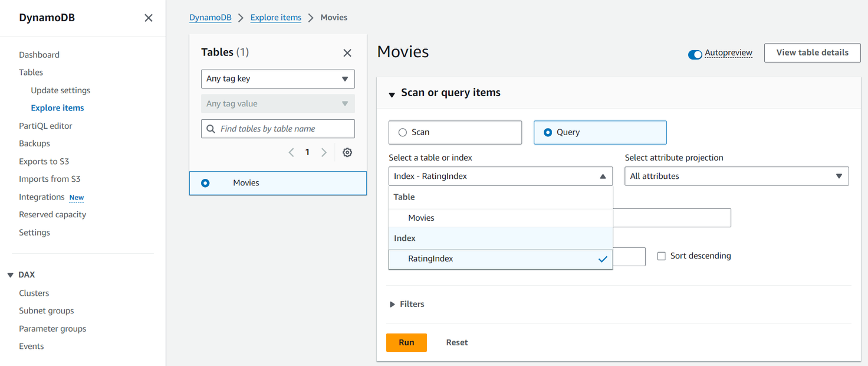This screenshot has height=366, width=868.
Task: Choose RatingIndex from the index list
Action: click(x=430, y=259)
